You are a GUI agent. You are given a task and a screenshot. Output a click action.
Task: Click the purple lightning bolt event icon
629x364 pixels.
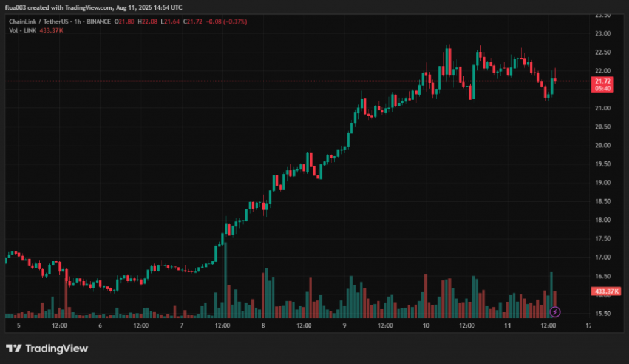[555, 312]
